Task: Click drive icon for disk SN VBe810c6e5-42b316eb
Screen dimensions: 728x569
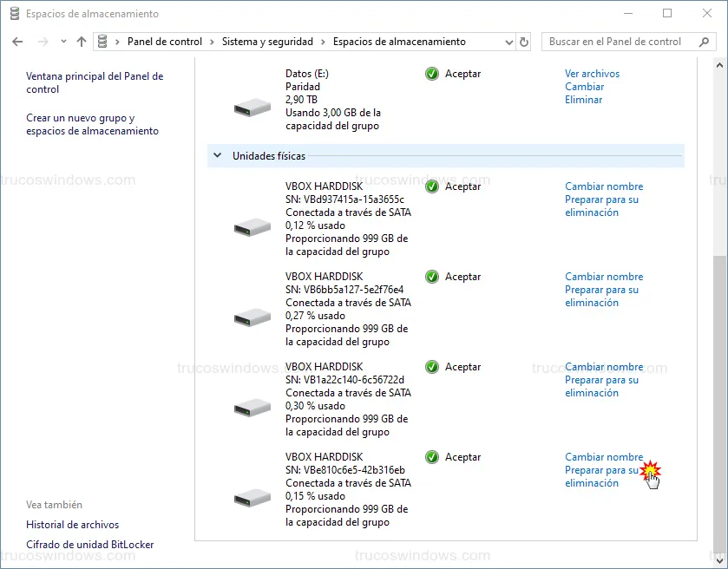Action: [x=253, y=498]
